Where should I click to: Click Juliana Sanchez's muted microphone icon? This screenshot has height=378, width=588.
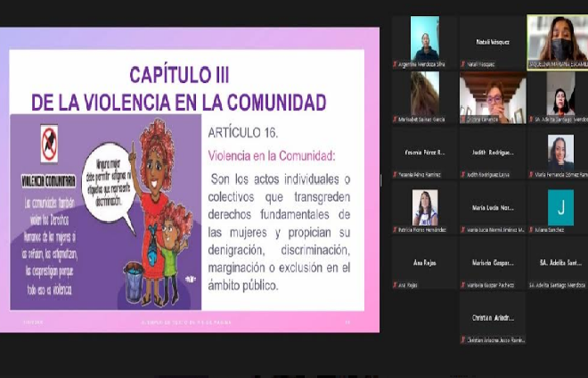click(x=531, y=230)
